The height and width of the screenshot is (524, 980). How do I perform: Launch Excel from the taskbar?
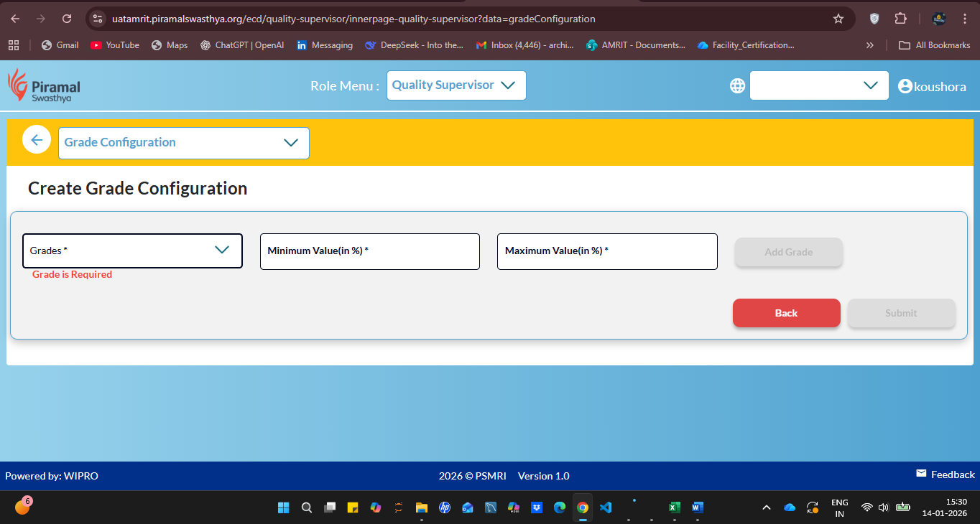pyautogui.click(x=674, y=507)
